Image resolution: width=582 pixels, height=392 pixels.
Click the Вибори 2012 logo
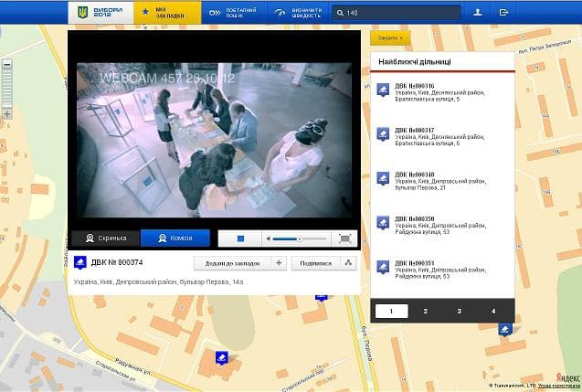click(x=100, y=13)
